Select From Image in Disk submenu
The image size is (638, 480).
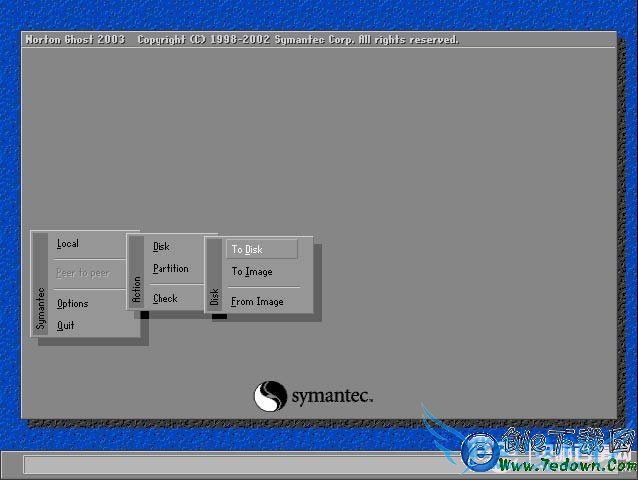click(x=257, y=302)
